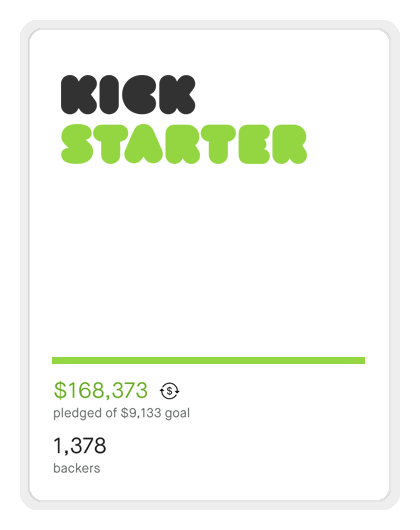The height and width of the screenshot is (530, 420).
Task: Click the green STARTER word in the logo
Action: click(184, 144)
